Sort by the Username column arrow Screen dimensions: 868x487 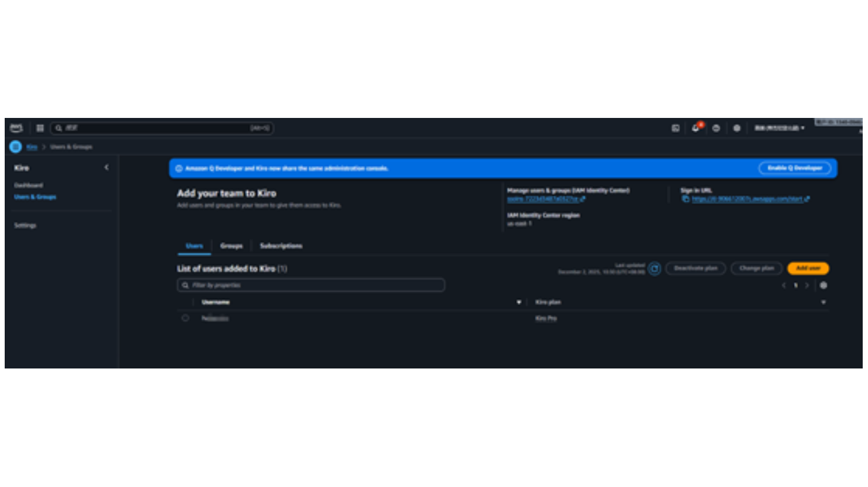[x=519, y=302]
